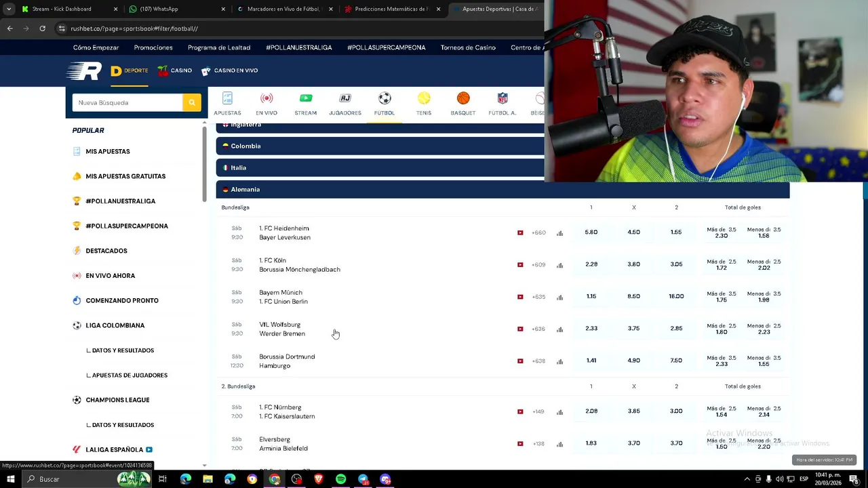Open Torneos de Casino link
This screenshot has height=488, width=868.
pos(468,47)
